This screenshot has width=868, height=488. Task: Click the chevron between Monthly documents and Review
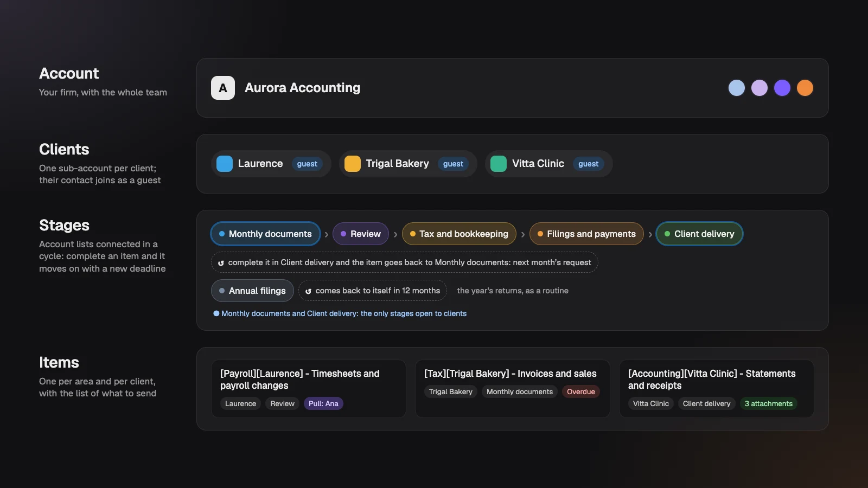click(x=327, y=234)
